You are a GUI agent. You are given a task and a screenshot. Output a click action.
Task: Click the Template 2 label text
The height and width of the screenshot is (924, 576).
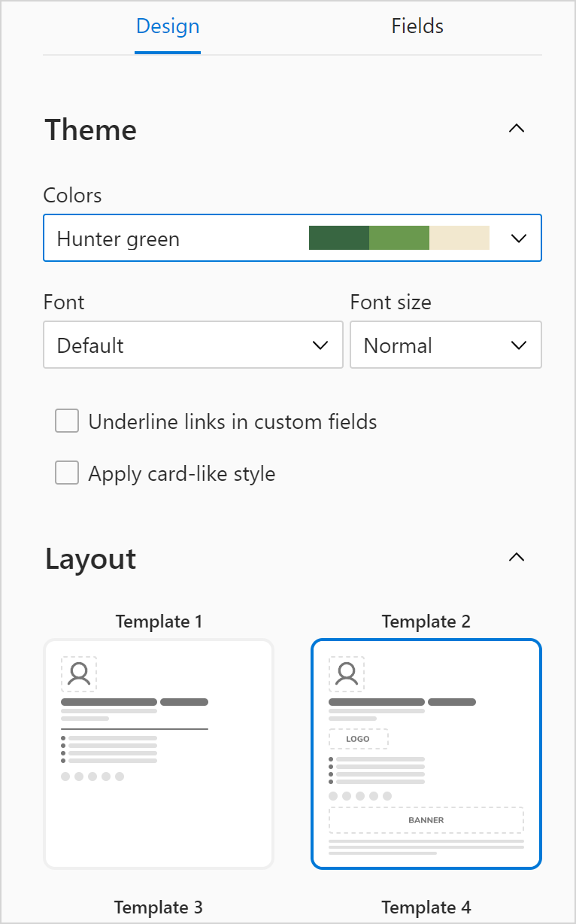(426, 622)
